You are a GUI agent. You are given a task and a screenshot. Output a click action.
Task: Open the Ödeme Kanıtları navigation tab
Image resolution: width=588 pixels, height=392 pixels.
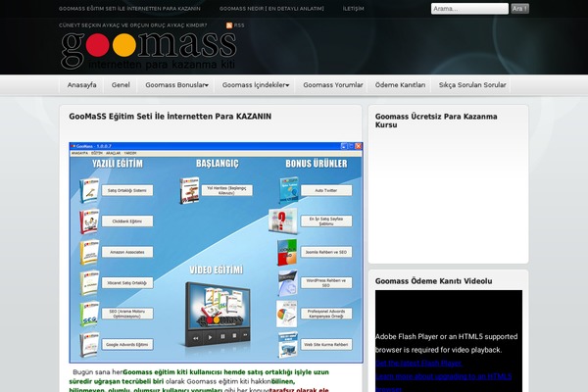(400, 85)
